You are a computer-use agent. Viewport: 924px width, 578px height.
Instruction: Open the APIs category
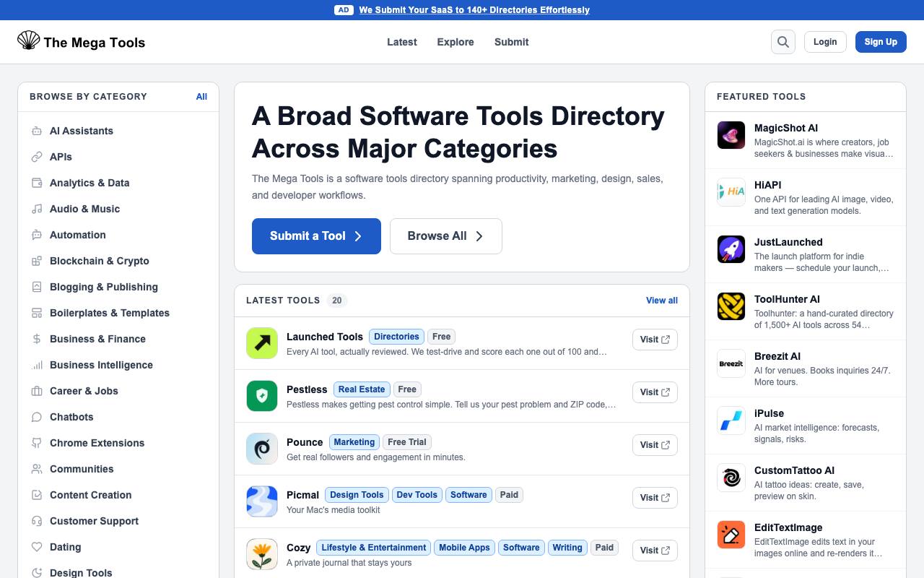118,157
